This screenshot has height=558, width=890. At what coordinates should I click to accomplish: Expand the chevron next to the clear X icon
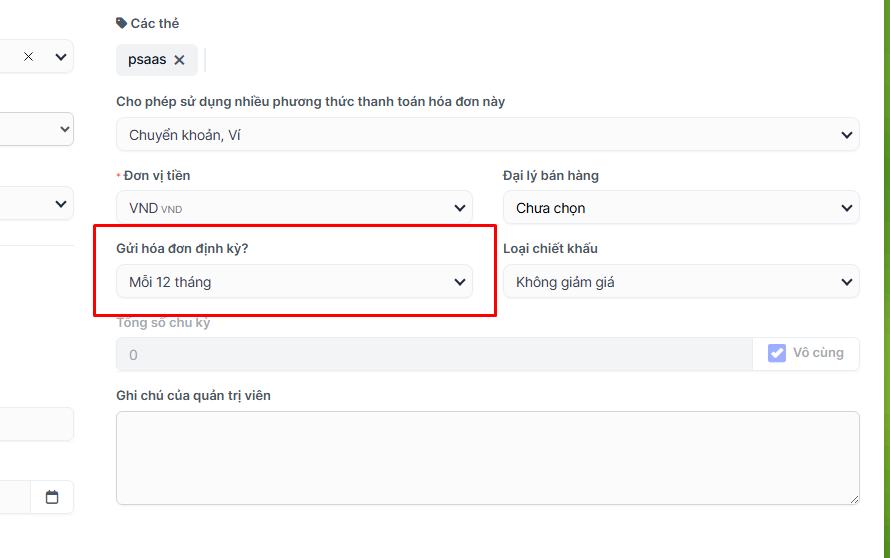[61, 57]
